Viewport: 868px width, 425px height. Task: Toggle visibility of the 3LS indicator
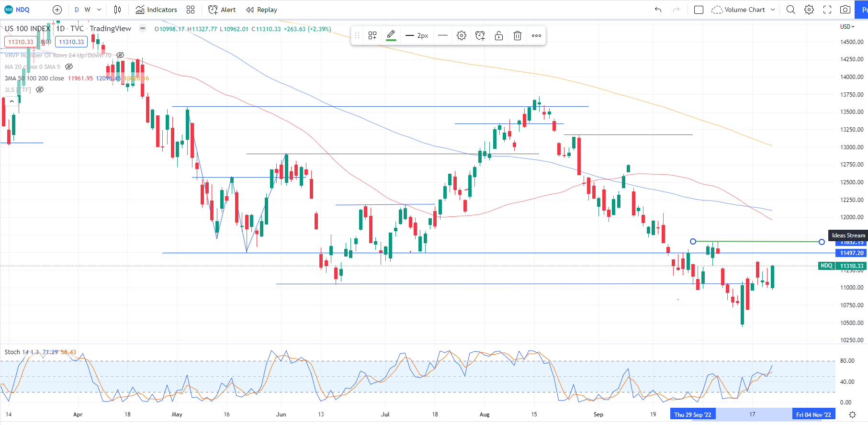(x=40, y=89)
